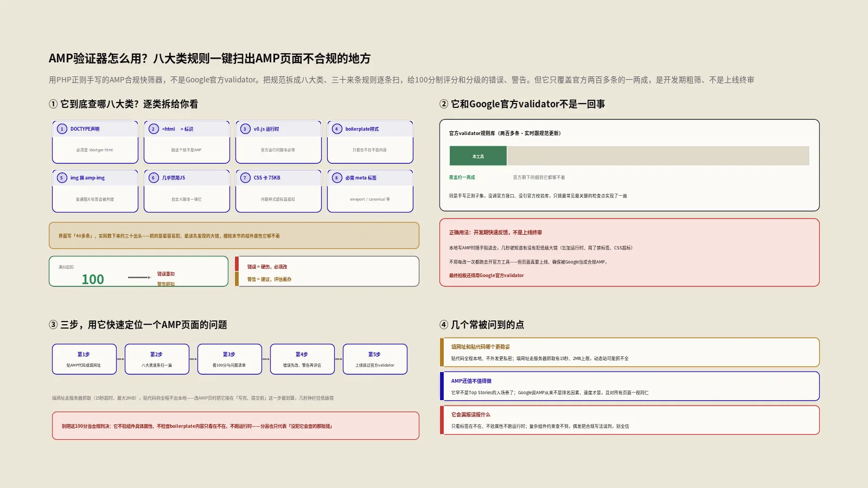The height and width of the screenshot is (488, 868).
Task: Select the boilerplate样式 card title
Action: [x=362, y=129]
